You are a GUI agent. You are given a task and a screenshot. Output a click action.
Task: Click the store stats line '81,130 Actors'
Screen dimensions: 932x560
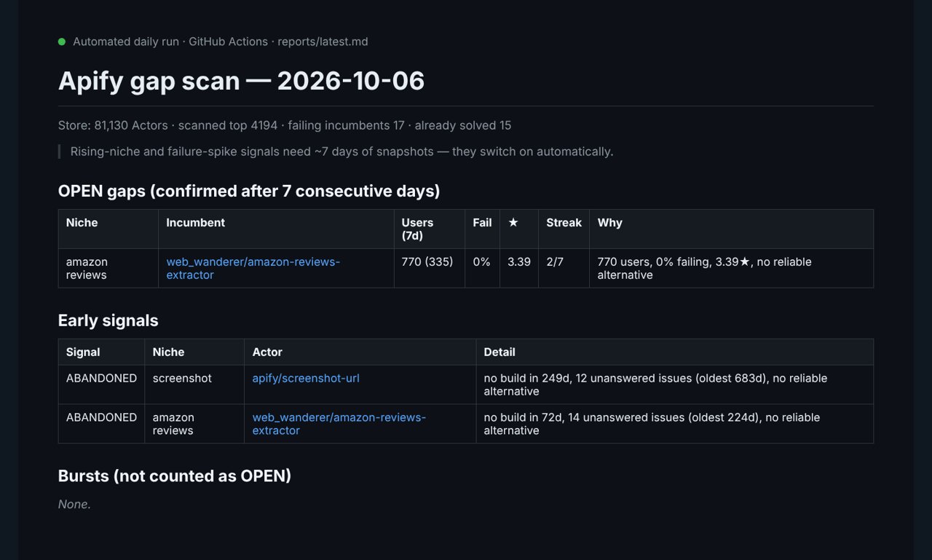tap(285, 125)
